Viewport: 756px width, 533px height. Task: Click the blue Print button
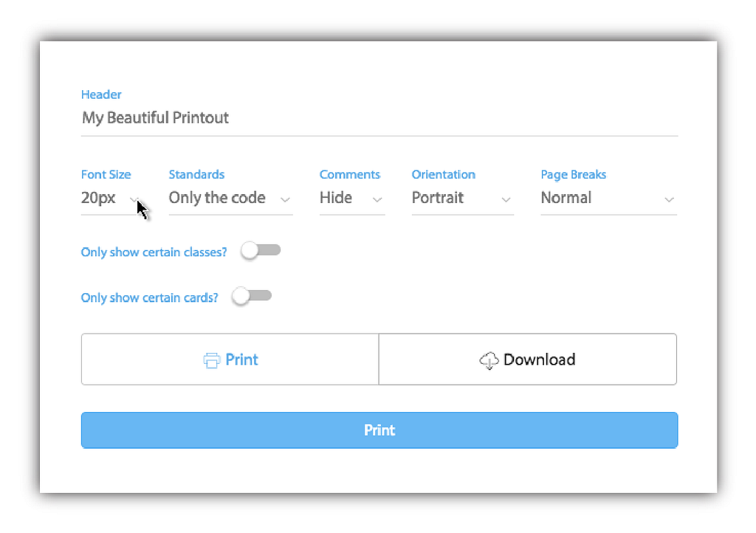[379, 430]
